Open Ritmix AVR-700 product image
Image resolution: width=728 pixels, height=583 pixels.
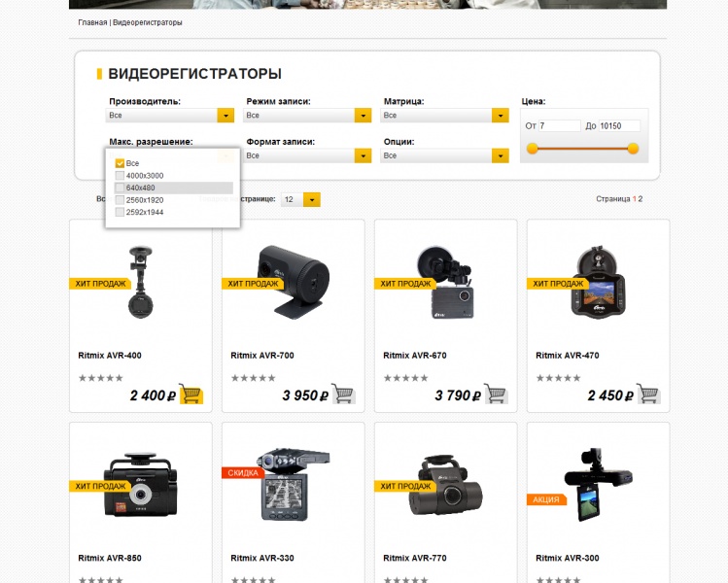[x=293, y=282]
